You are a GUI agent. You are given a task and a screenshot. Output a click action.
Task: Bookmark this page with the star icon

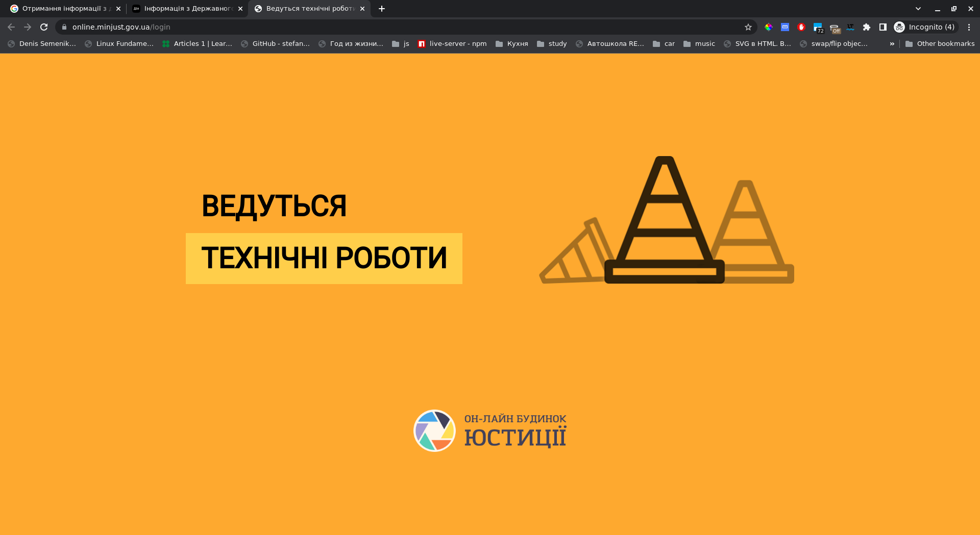(748, 27)
